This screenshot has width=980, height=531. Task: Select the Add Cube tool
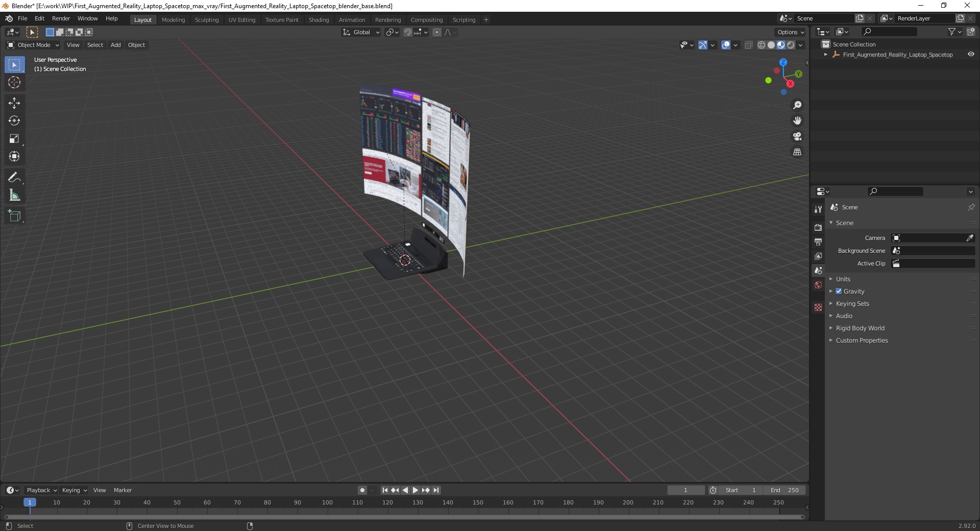pyautogui.click(x=14, y=215)
